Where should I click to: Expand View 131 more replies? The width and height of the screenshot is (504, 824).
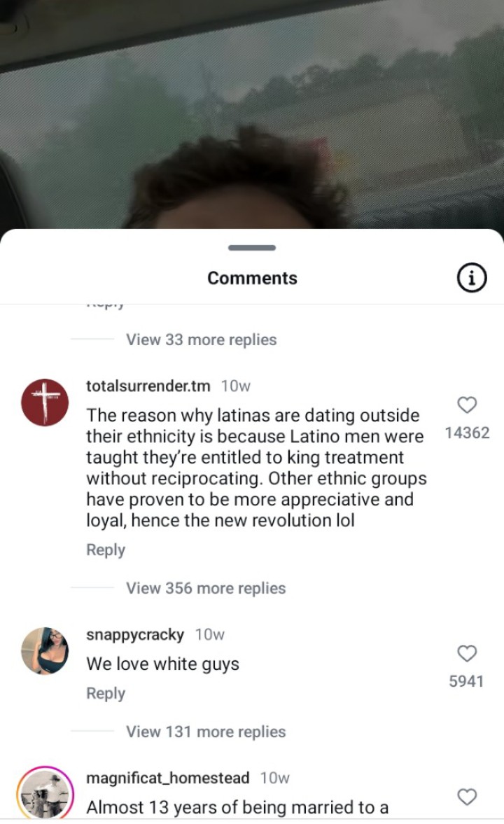pyautogui.click(x=206, y=732)
